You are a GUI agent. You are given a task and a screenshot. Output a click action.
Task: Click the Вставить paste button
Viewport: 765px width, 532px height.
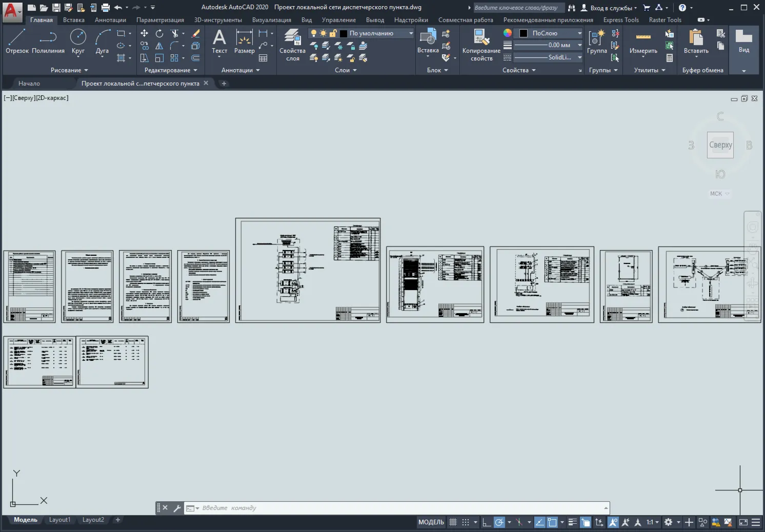point(696,42)
